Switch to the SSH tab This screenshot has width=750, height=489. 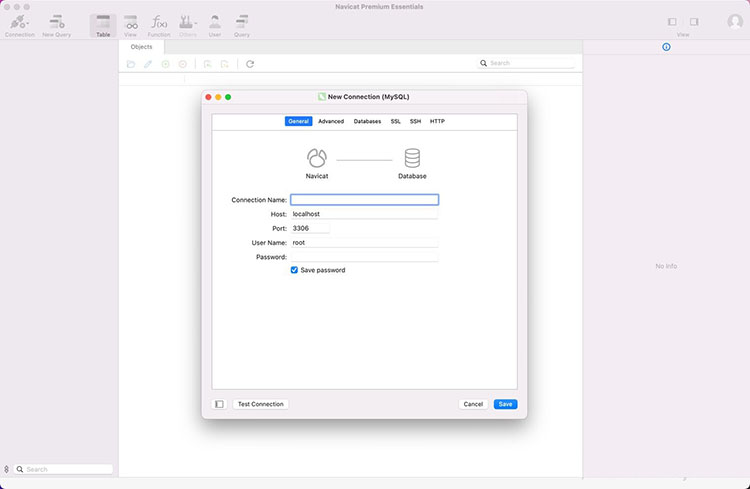point(415,122)
